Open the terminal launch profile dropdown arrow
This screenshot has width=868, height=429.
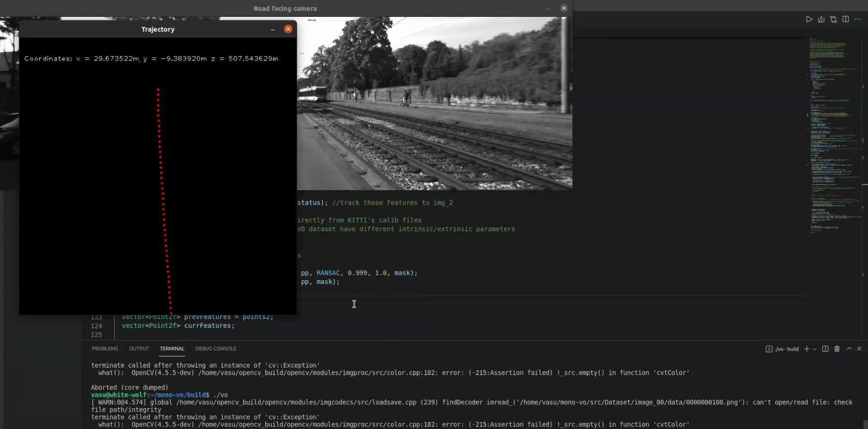(814, 349)
